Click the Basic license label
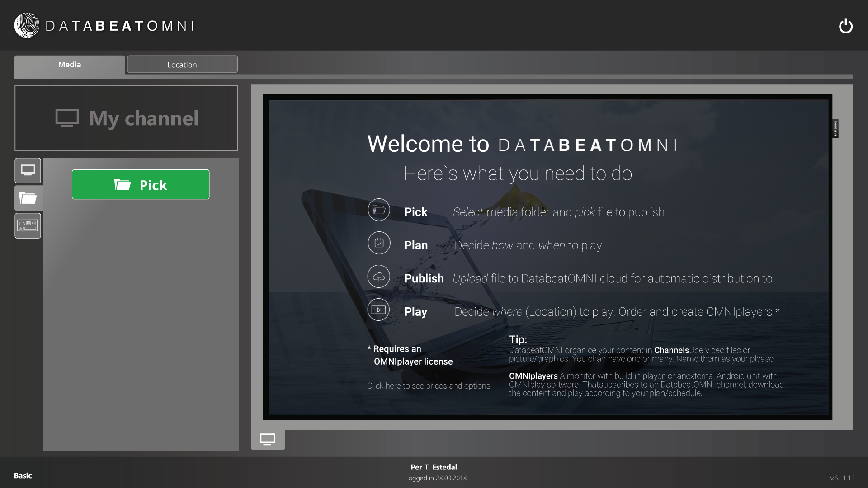The image size is (868, 488). point(23,475)
